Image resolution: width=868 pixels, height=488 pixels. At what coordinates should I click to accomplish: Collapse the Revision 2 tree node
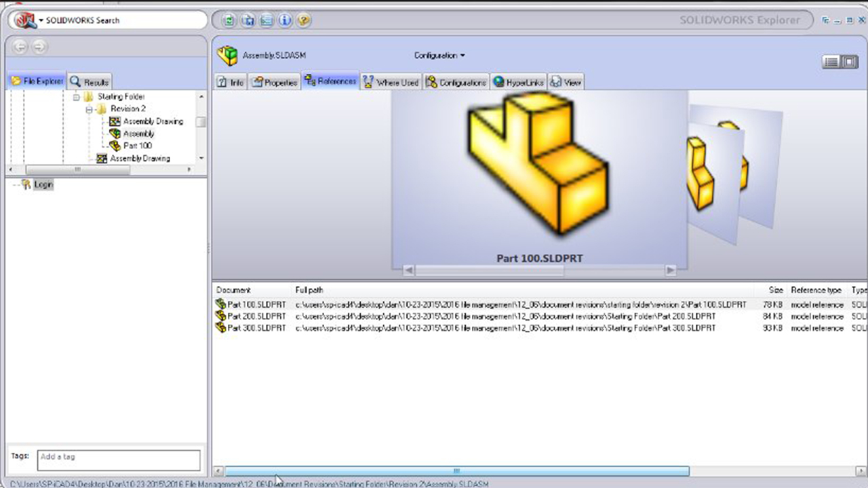coord(90,108)
